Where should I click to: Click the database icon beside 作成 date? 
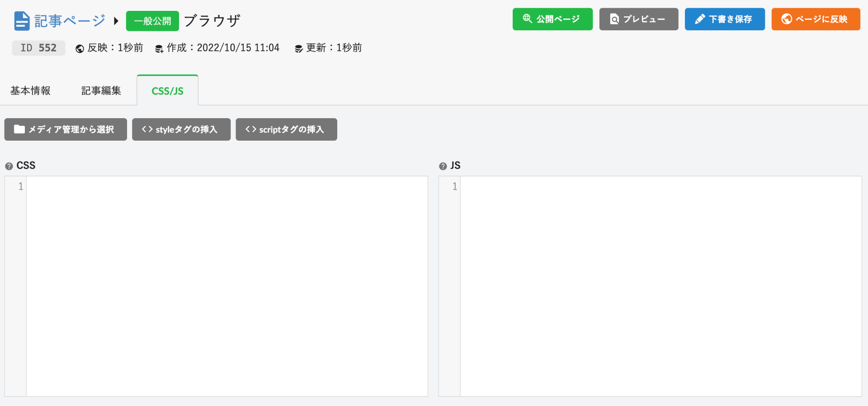coord(159,49)
